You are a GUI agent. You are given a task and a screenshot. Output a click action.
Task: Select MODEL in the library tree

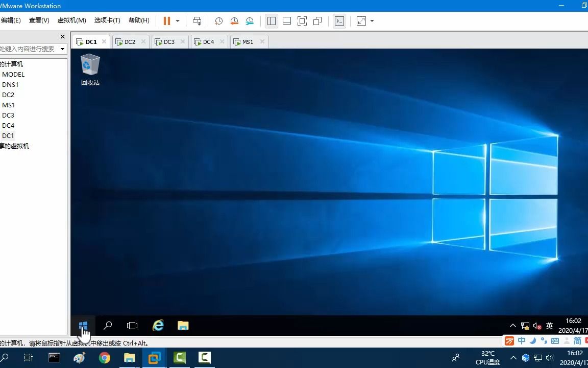point(13,74)
